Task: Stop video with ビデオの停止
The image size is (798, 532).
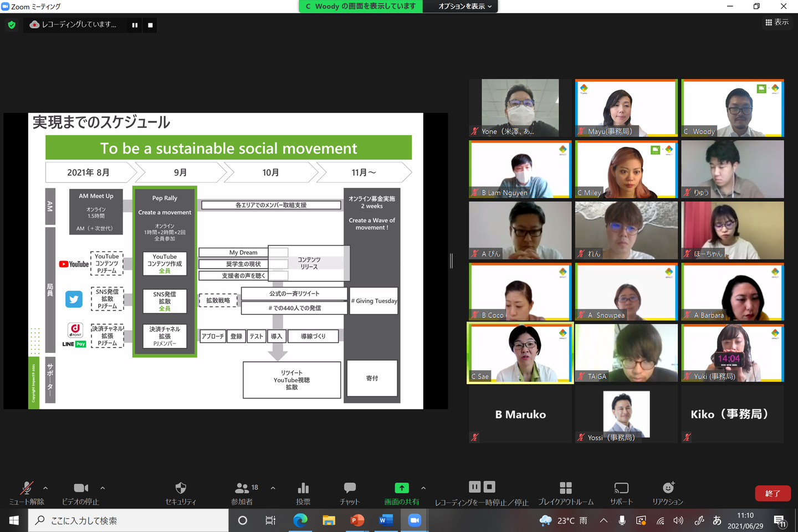Action: coord(81,493)
